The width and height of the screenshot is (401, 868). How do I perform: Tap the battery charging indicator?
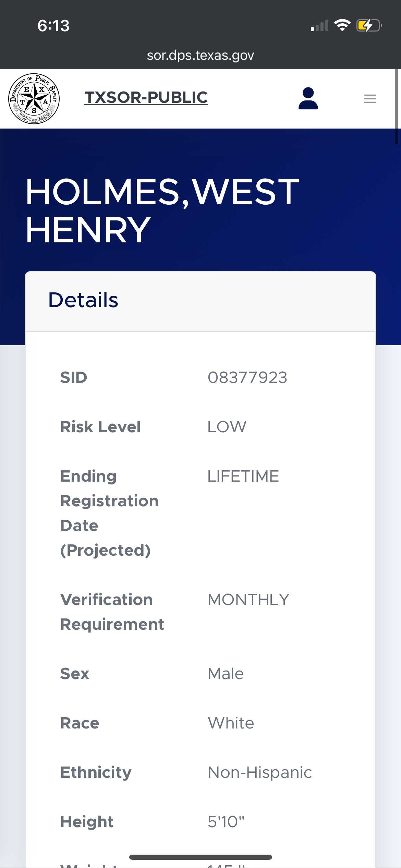(x=369, y=25)
